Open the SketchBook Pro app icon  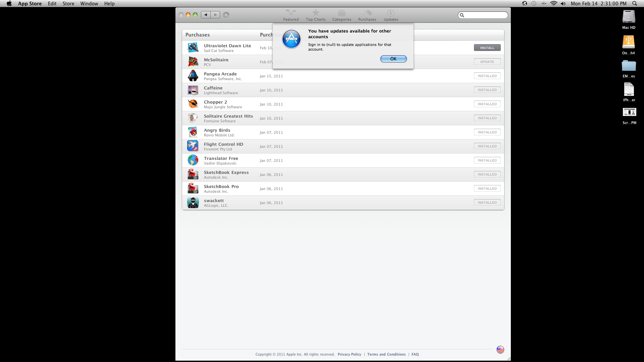[x=193, y=188]
